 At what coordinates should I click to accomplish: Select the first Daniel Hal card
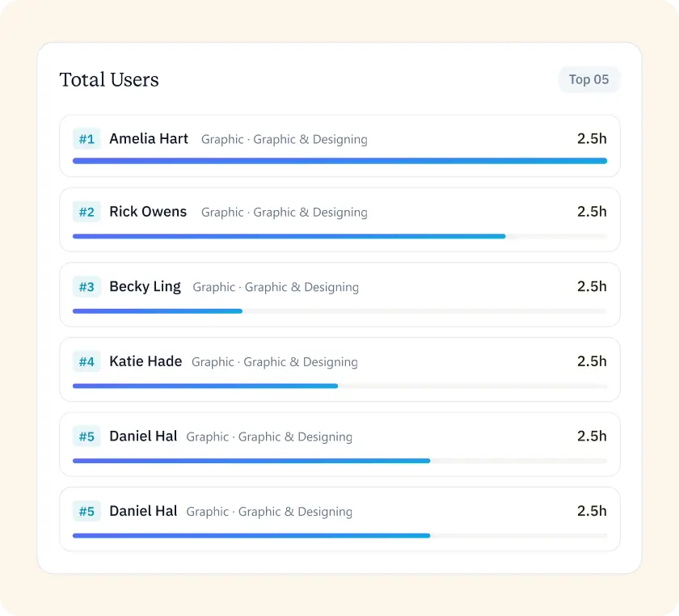point(339,444)
